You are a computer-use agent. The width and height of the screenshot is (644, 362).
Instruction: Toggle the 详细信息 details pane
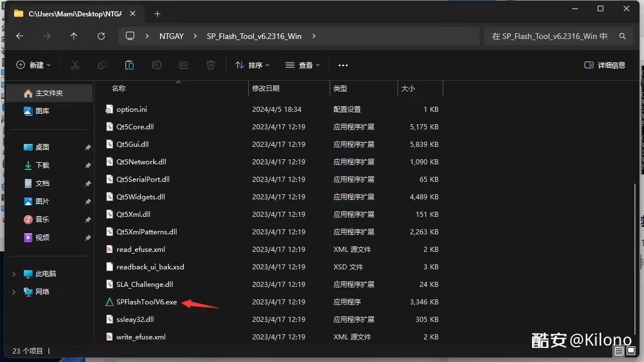coord(605,66)
